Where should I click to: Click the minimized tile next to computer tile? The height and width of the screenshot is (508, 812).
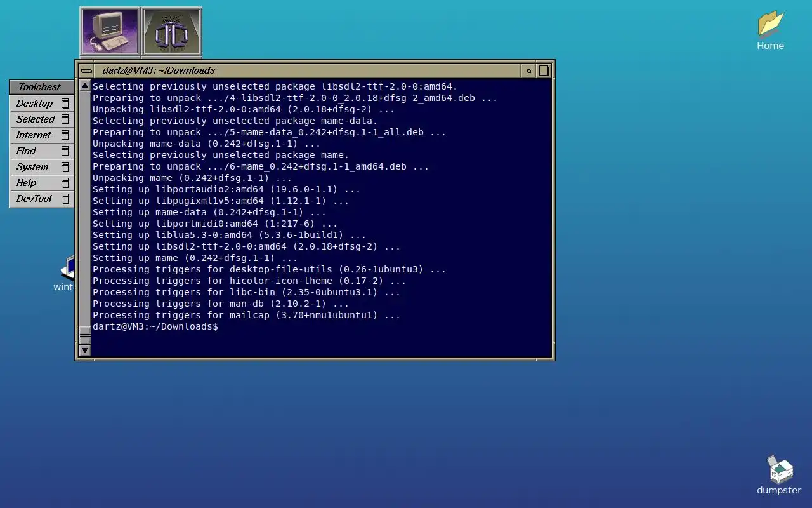point(172,31)
